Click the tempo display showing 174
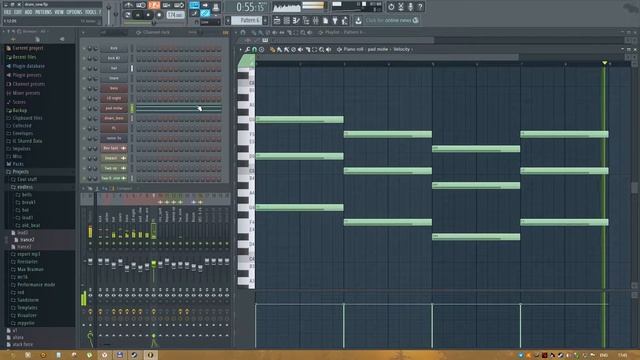Image resolution: width=640 pixels, height=360 pixels. pyautogui.click(x=176, y=15)
